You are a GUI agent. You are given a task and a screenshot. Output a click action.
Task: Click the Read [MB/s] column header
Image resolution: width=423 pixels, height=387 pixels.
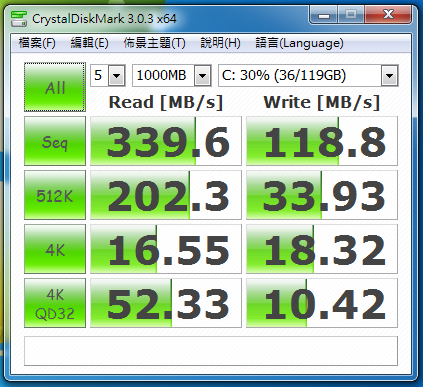click(x=166, y=102)
